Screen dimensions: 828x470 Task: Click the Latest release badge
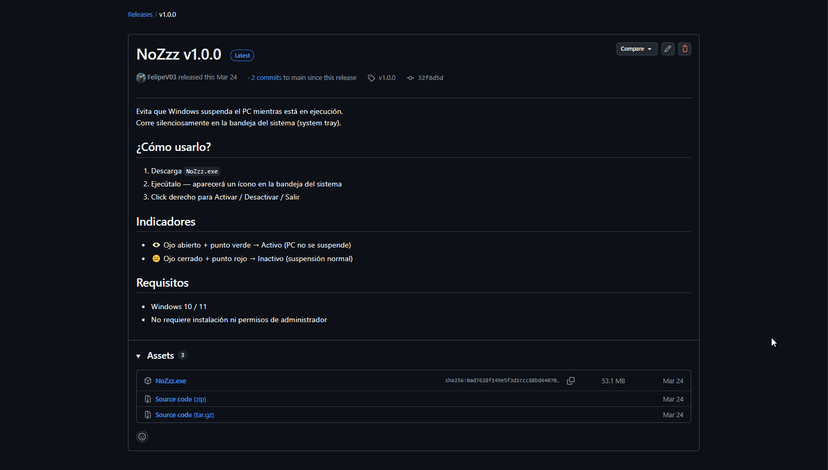[x=242, y=55]
